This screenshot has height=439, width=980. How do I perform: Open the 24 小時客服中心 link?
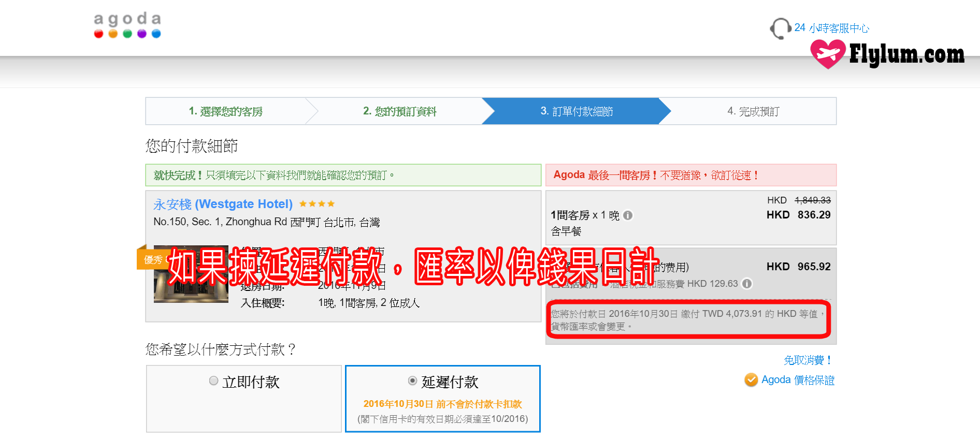832,28
